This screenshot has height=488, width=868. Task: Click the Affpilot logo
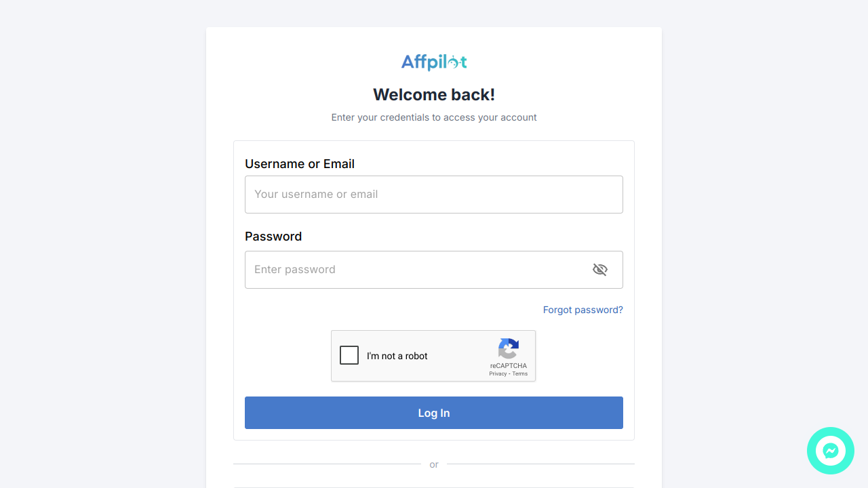coord(433,62)
